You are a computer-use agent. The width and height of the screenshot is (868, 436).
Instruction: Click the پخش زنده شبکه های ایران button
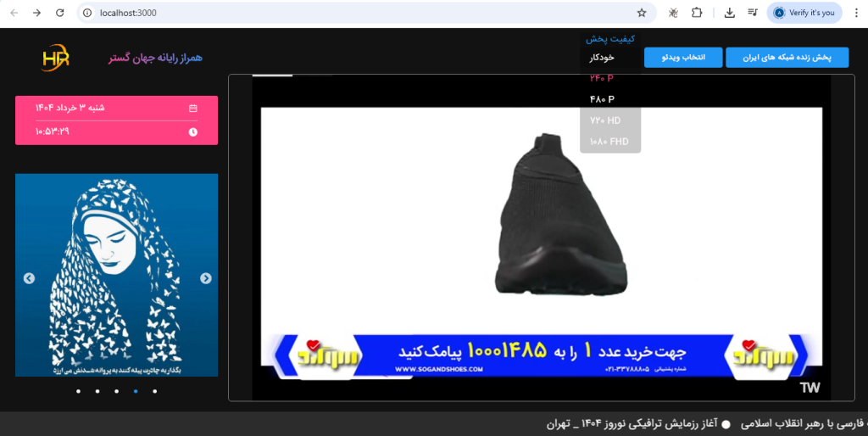tap(787, 58)
